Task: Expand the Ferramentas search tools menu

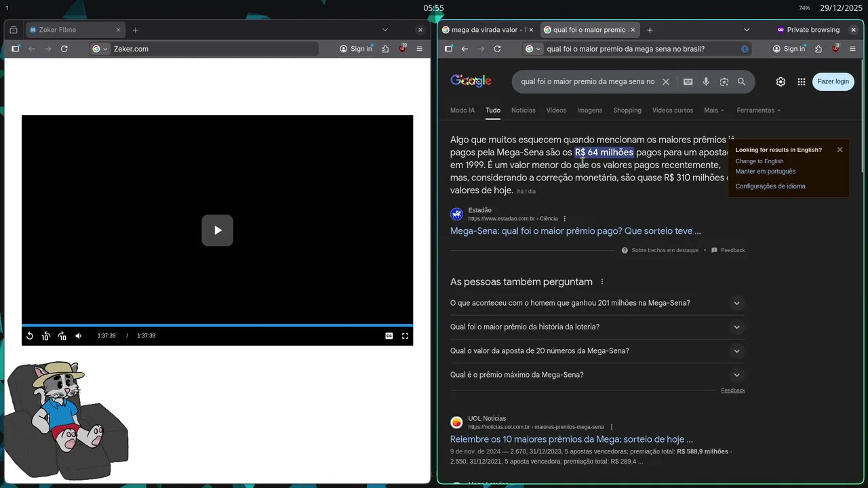Action: (x=758, y=110)
